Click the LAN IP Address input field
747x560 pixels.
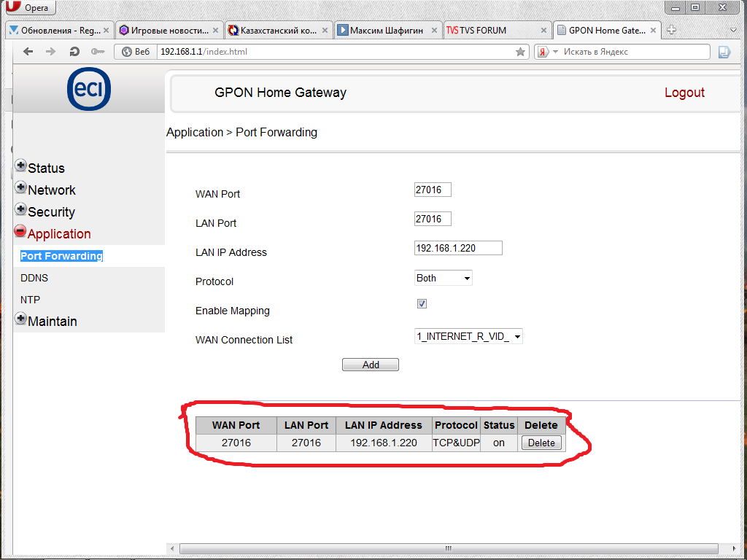coord(458,248)
